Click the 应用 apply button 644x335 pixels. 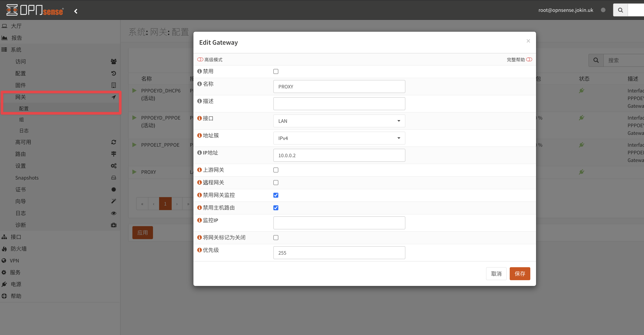click(x=142, y=233)
